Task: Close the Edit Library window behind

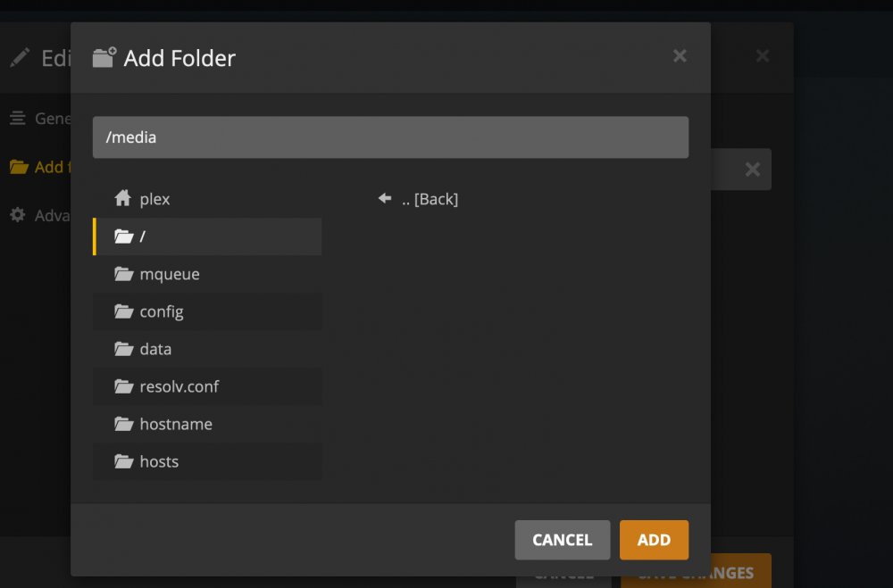Action: [763, 56]
